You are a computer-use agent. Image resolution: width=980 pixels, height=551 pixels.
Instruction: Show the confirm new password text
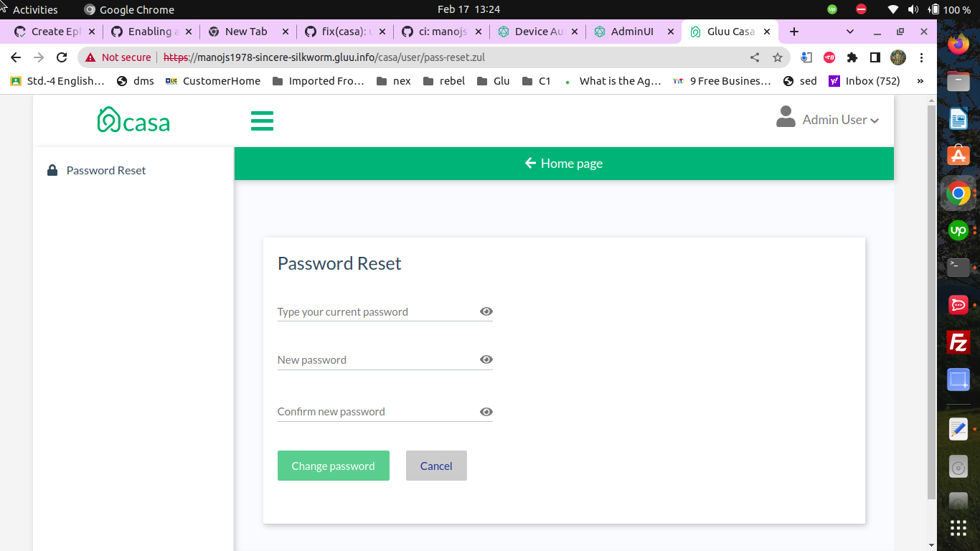[x=486, y=412]
